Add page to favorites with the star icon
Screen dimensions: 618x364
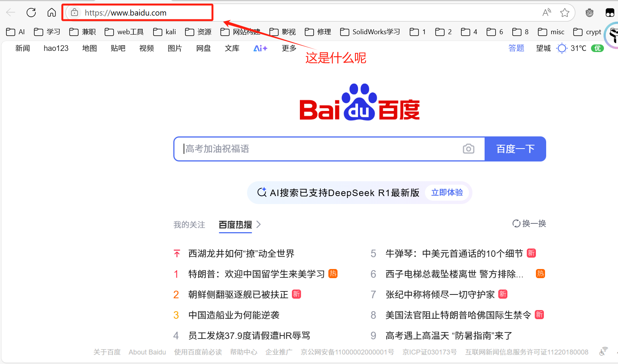click(565, 13)
